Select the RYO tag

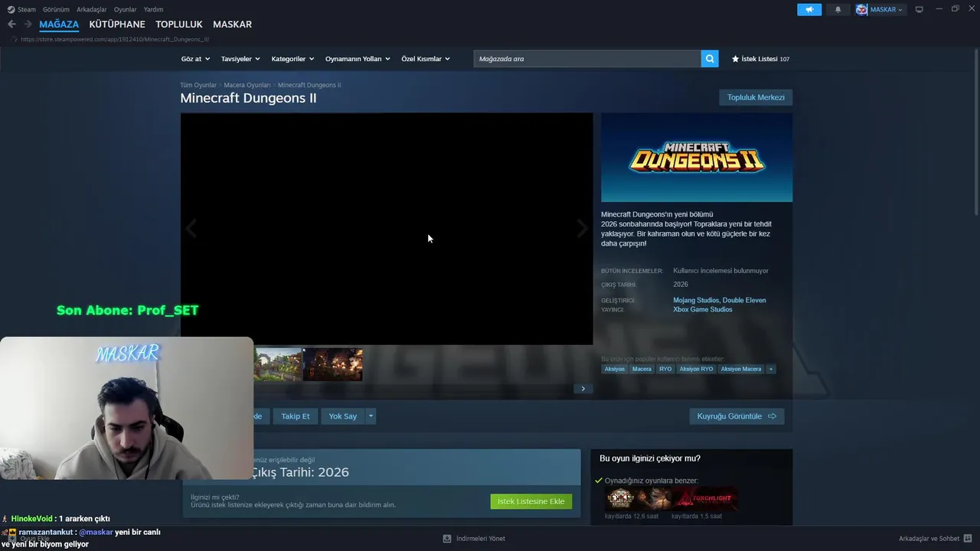[665, 369]
